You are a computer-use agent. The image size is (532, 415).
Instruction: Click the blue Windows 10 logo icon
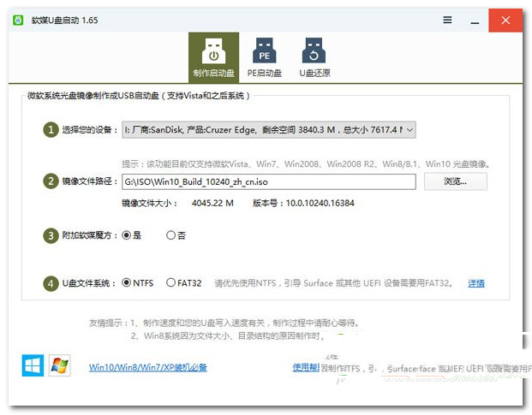33,366
